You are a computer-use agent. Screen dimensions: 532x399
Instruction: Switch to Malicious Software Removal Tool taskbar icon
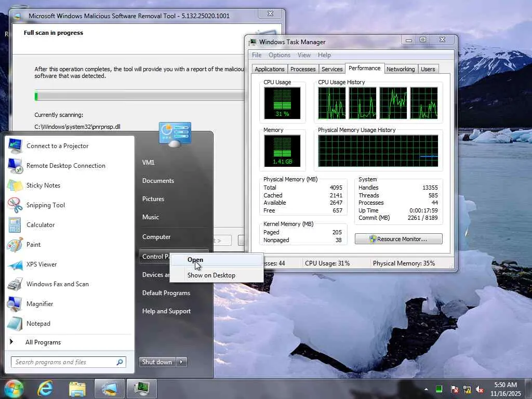[109, 389]
